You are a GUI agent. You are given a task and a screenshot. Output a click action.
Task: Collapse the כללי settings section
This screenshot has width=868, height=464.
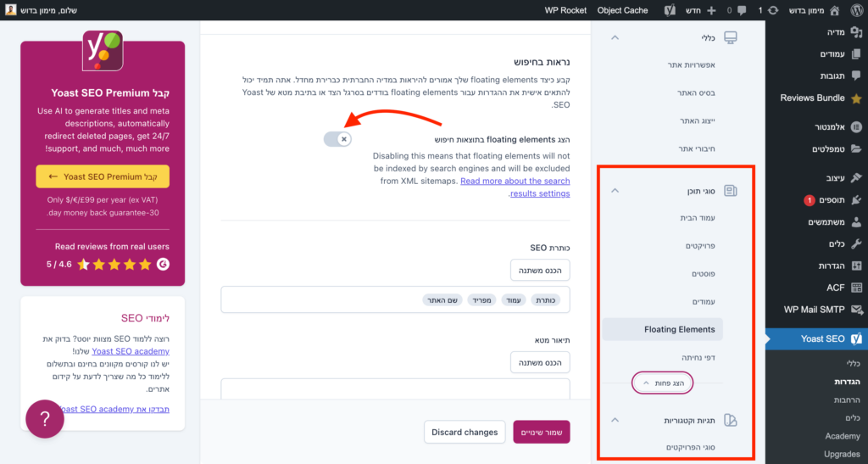tap(615, 37)
